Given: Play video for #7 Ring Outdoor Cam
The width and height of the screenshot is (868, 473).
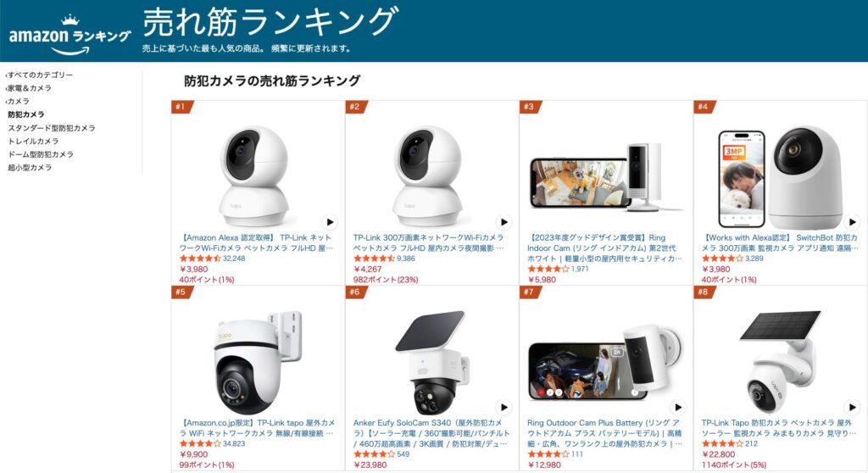Looking at the screenshot, I should tap(677, 407).
